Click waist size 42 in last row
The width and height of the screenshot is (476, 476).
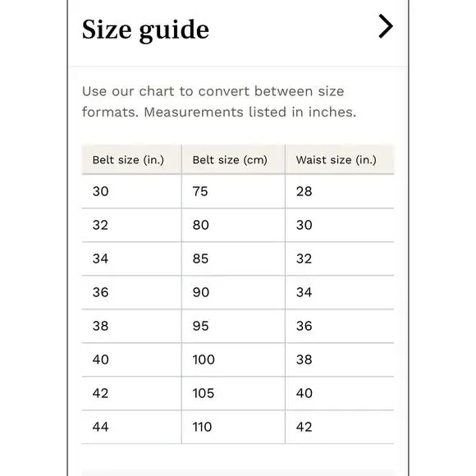click(x=340, y=427)
